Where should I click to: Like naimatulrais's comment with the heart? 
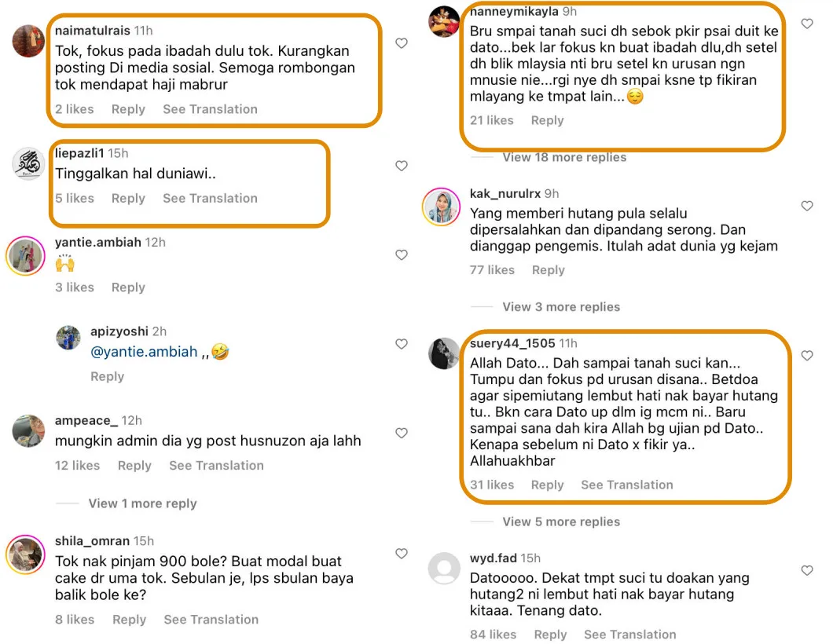point(402,43)
